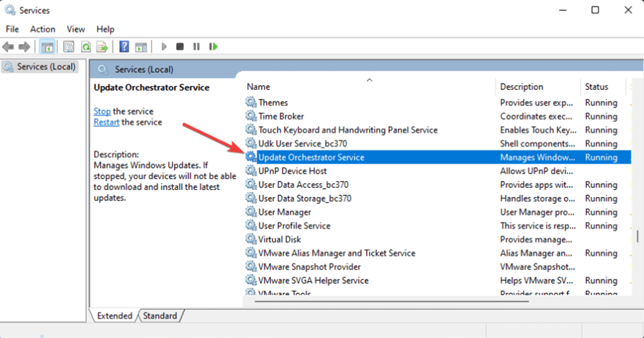Select the Udk User Service_bc370 name
This screenshot has width=644, height=338.
tap(302, 144)
